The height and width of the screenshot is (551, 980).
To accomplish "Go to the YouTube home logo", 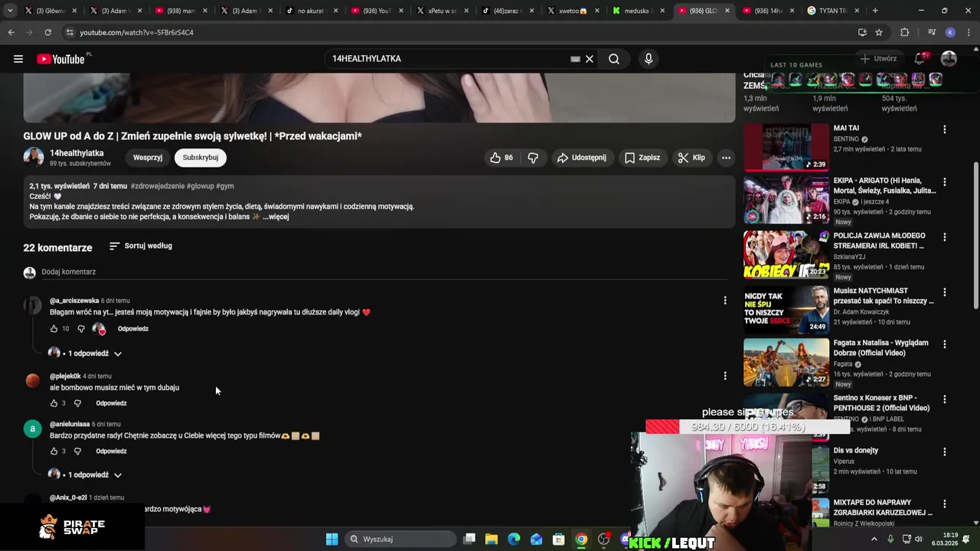I will tap(60, 59).
